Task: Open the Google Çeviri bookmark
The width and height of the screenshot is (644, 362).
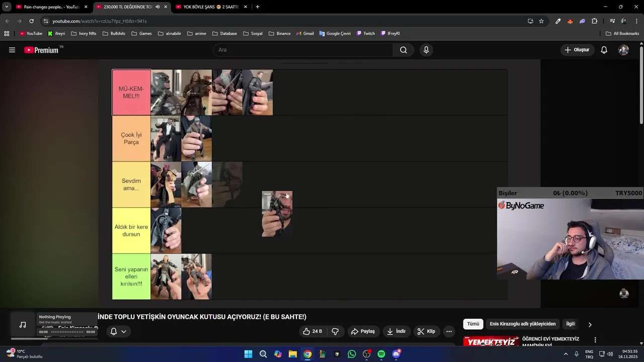Action: pyautogui.click(x=335, y=34)
